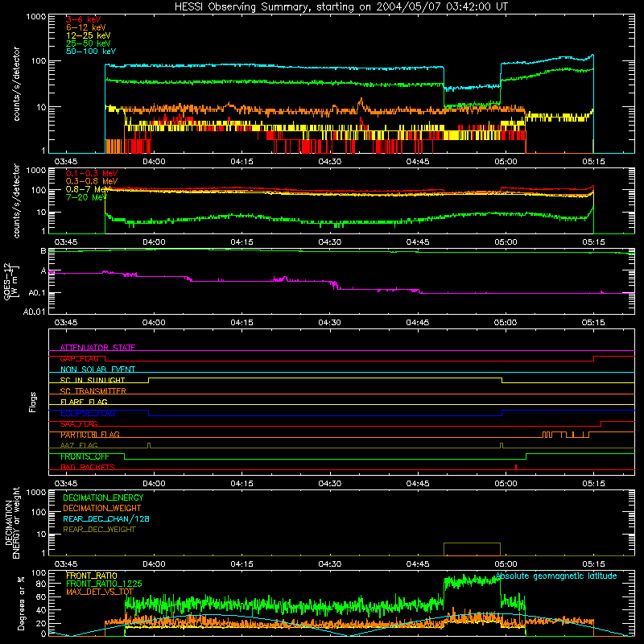Click the A0.01 tick on GOES axis
The image size is (644, 644).
pos(34,312)
